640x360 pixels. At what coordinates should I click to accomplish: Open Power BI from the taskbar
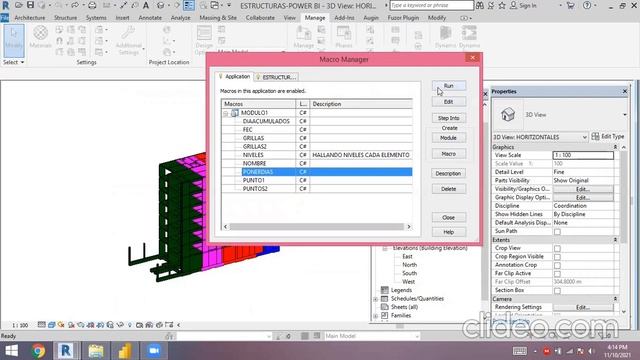(x=125, y=351)
